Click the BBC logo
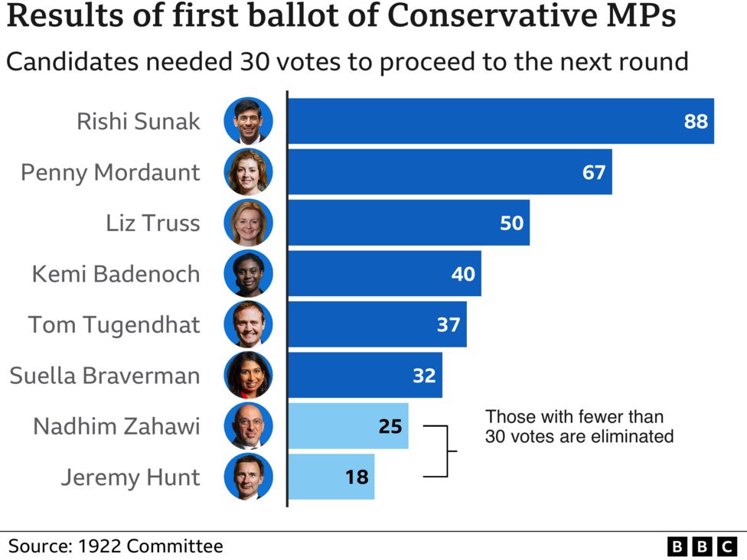The width and height of the screenshot is (747, 560). [x=702, y=547]
